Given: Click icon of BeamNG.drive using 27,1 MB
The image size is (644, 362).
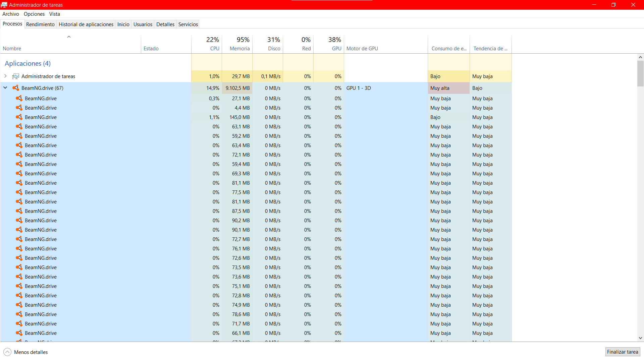Looking at the screenshot, I should (x=19, y=99).
